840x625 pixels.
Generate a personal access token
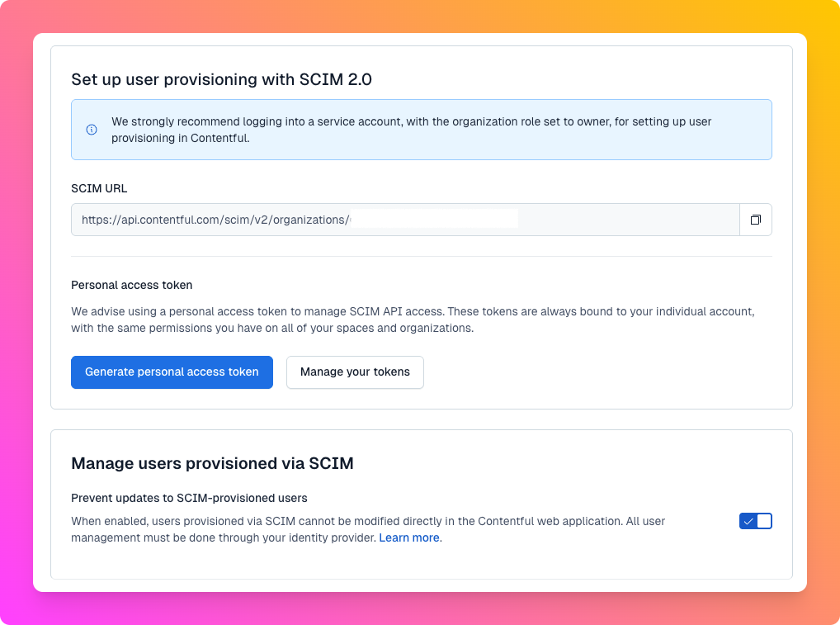click(x=172, y=372)
